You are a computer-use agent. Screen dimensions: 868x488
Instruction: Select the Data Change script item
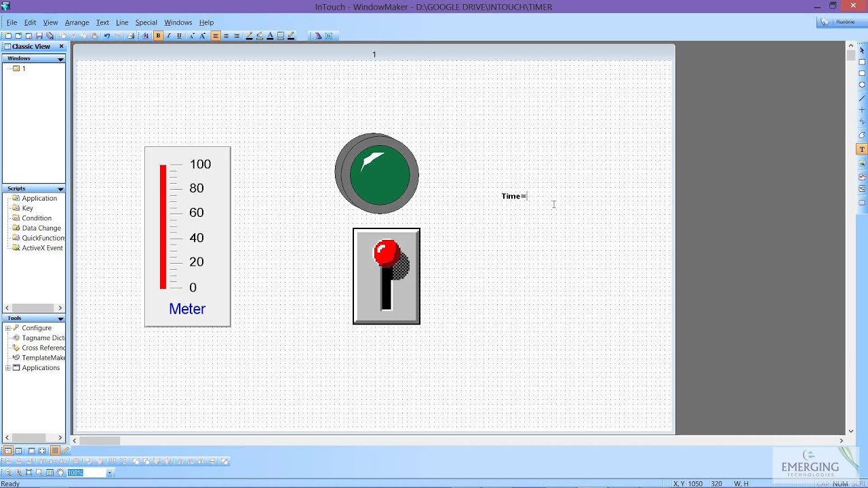[x=37, y=228]
